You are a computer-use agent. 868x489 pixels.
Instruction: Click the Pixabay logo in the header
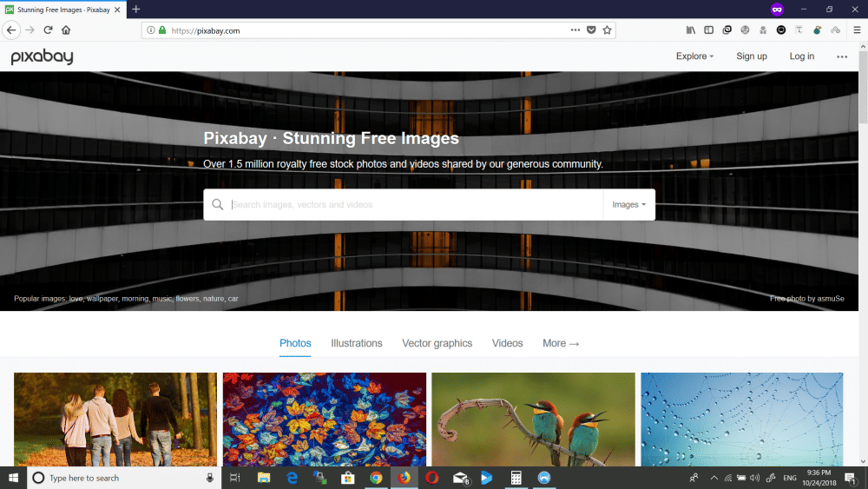42,56
